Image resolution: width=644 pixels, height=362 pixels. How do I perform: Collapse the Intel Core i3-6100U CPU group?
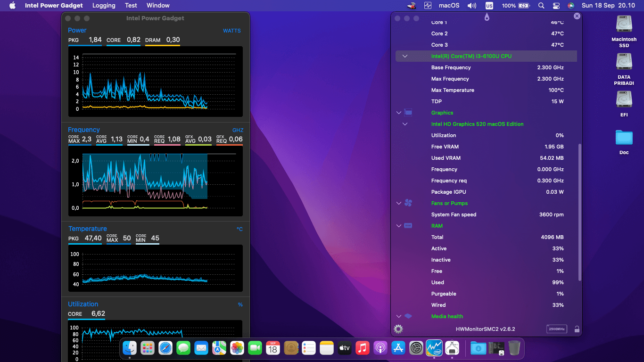click(405, 56)
